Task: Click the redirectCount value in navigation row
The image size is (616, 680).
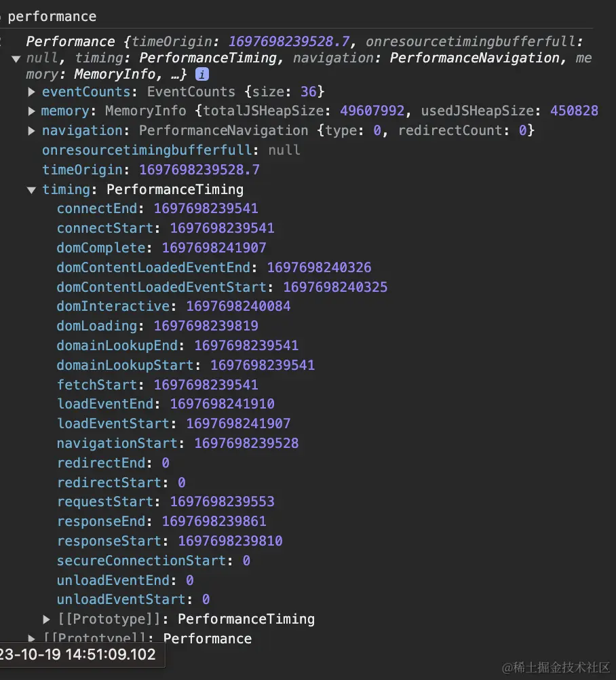Action: tap(523, 130)
